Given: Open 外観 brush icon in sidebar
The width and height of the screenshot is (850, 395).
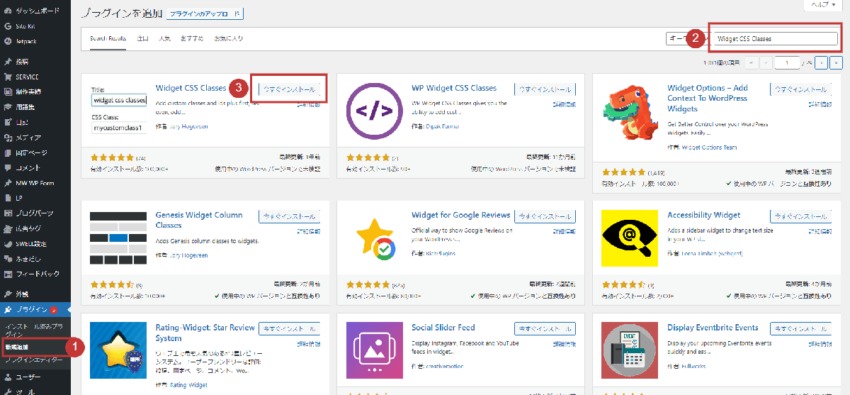Looking at the screenshot, I should pos(8,294).
